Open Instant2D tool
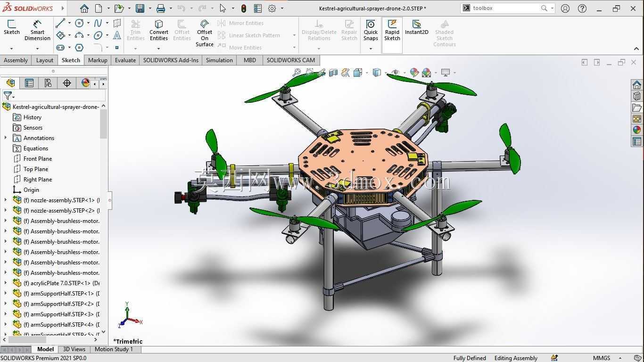This screenshot has height=362, width=644. [x=416, y=27]
